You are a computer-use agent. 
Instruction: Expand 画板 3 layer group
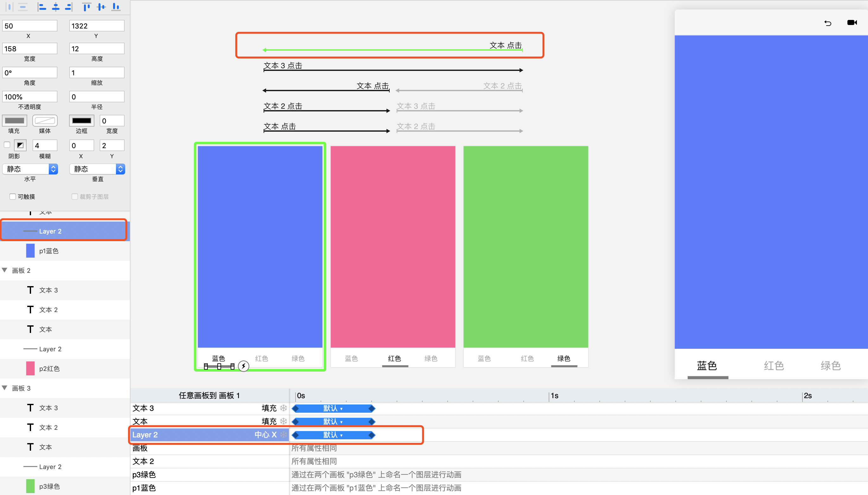tap(5, 388)
